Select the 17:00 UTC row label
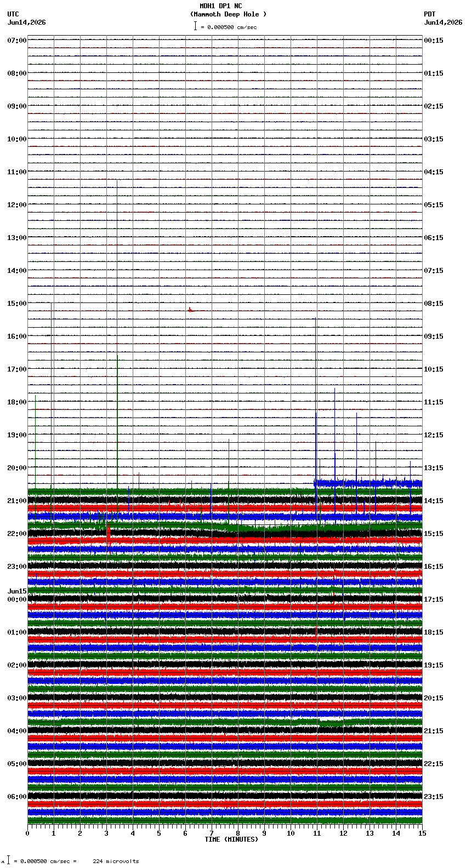The width and height of the screenshot is (466, 868). pyautogui.click(x=17, y=369)
